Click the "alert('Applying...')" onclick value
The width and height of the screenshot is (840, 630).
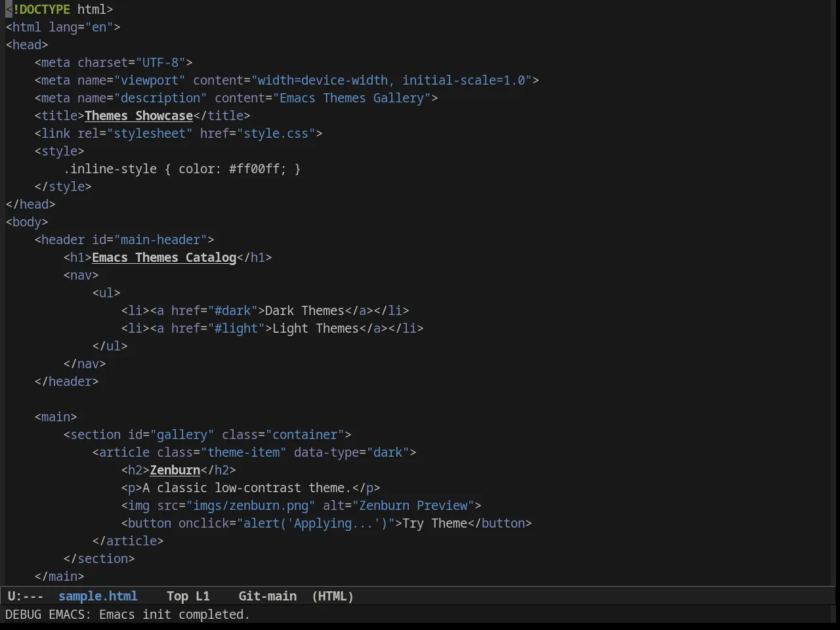click(x=316, y=523)
